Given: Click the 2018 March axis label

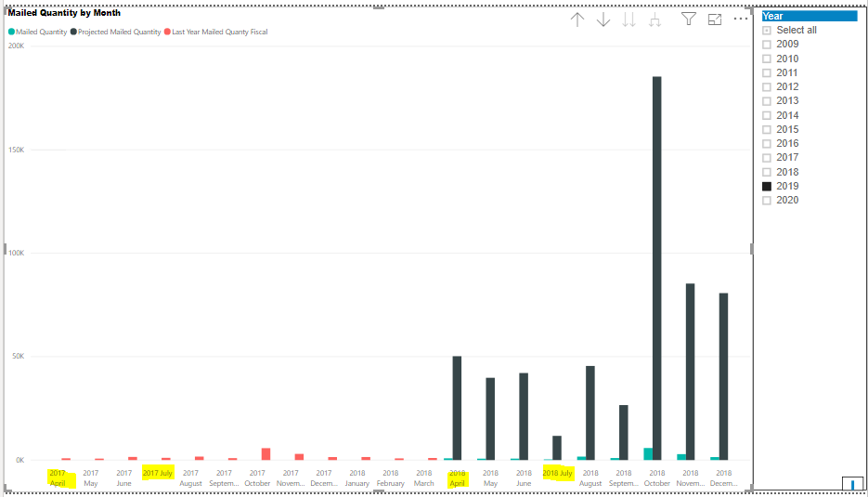Looking at the screenshot, I should pyautogui.click(x=424, y=478).
